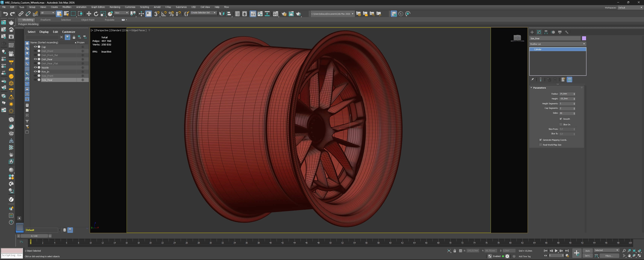This screenshot has width=644, height=260.
Task: Open the All selection filter dropdown
Action: point(48,13)
